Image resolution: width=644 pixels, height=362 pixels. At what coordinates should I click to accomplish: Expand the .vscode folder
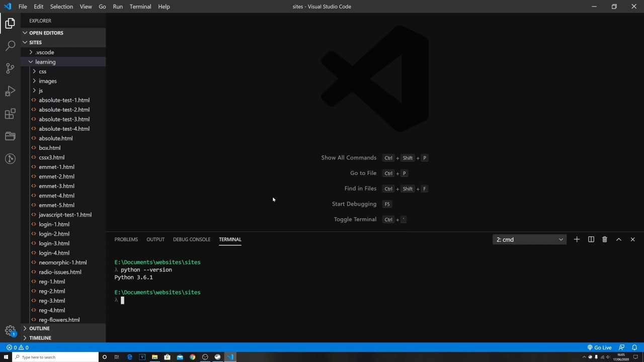pyautogui.click(x=63, y=52)
